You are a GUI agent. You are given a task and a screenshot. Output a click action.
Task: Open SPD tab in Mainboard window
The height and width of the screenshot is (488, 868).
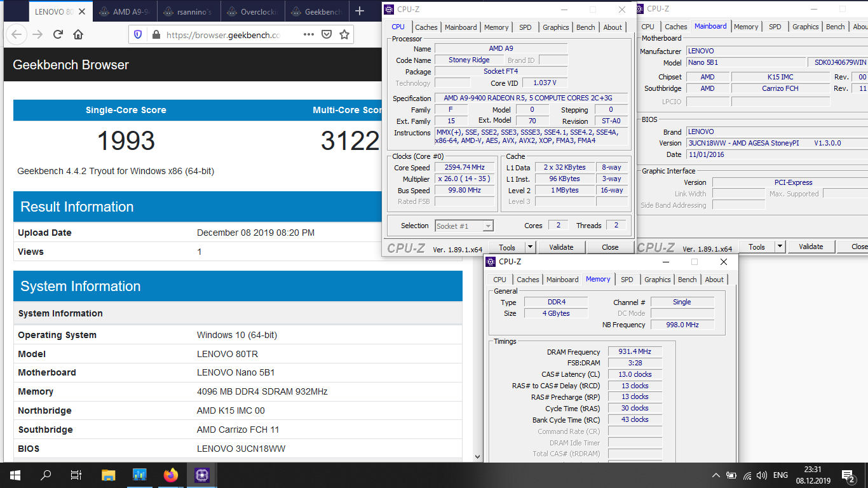[775, 27]
